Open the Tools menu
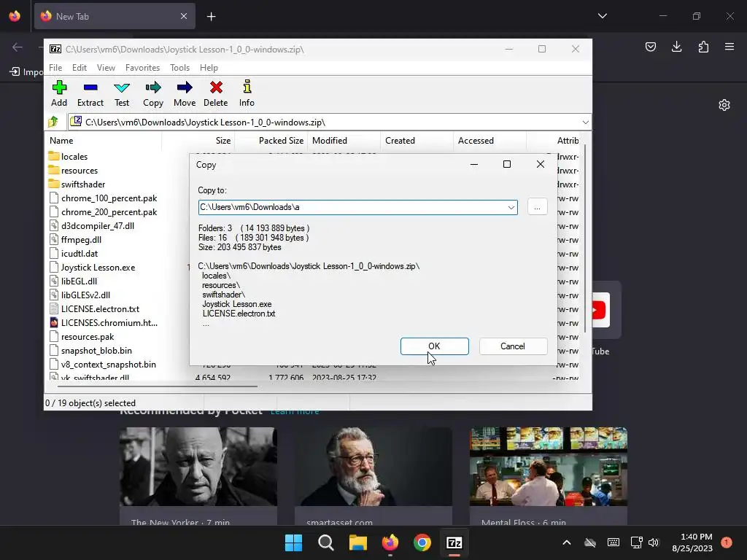The width and height of the screenshot is (747, 560). [x=179, y=68]
